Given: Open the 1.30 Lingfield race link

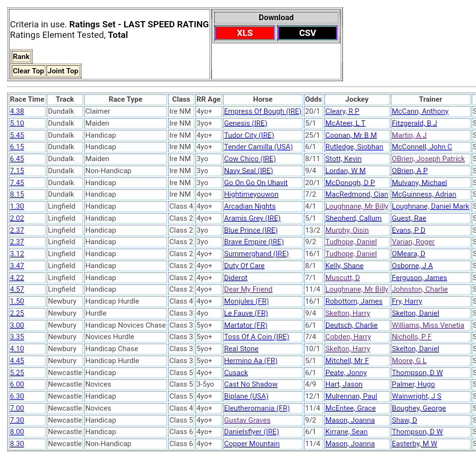Looking at the screenshot, I should tap(17, 206).
